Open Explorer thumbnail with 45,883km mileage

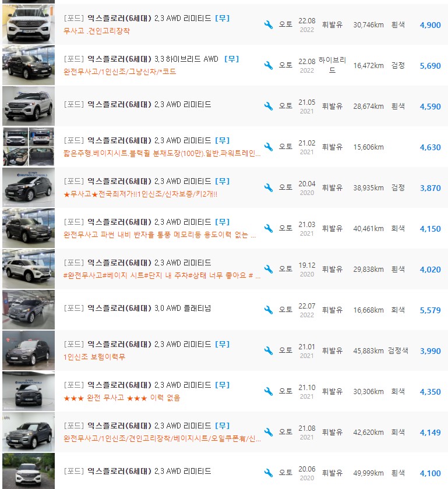(29, 350)
